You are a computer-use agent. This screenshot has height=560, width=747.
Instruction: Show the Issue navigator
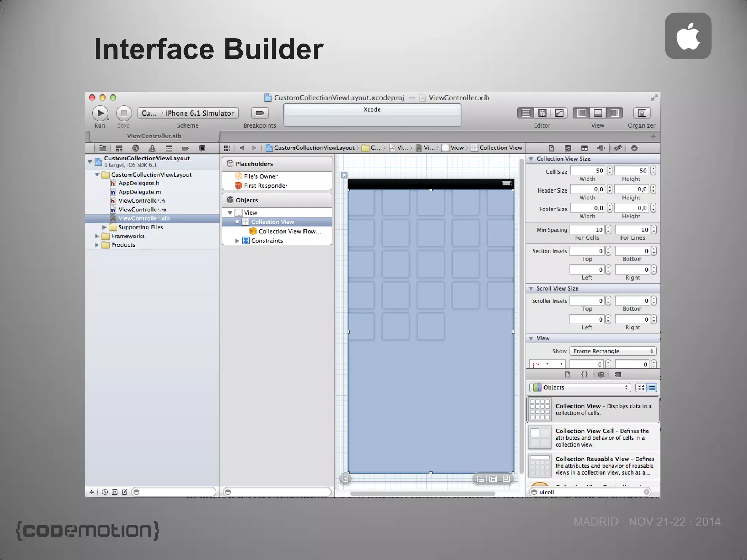[152, 148]
